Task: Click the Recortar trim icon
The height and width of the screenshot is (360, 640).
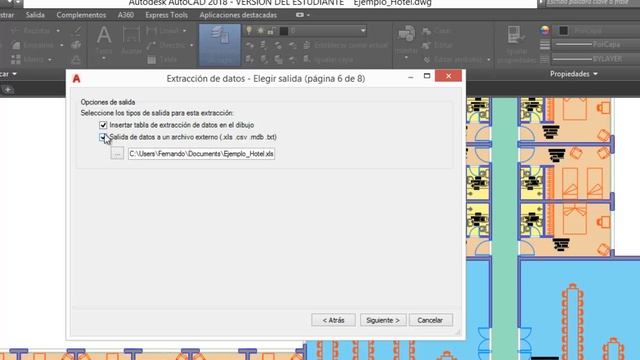Action: coord(16,31)
